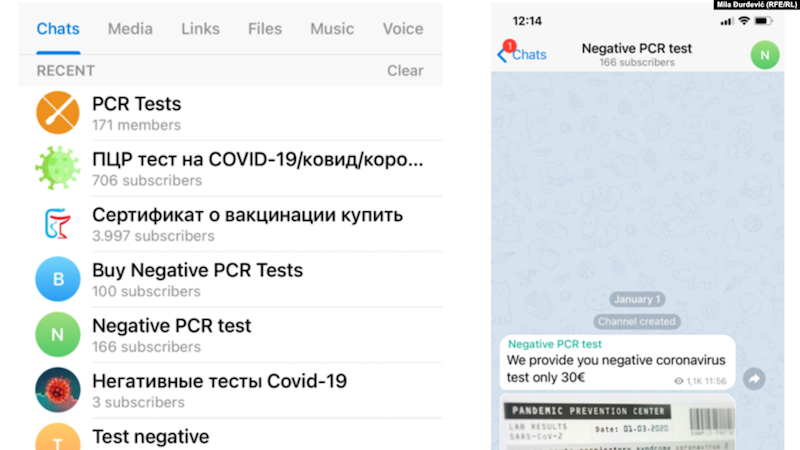Screen dimensions: 800x450
Task: Open Buy Negative PCR Tests channel title
Action: coord(197,270)
